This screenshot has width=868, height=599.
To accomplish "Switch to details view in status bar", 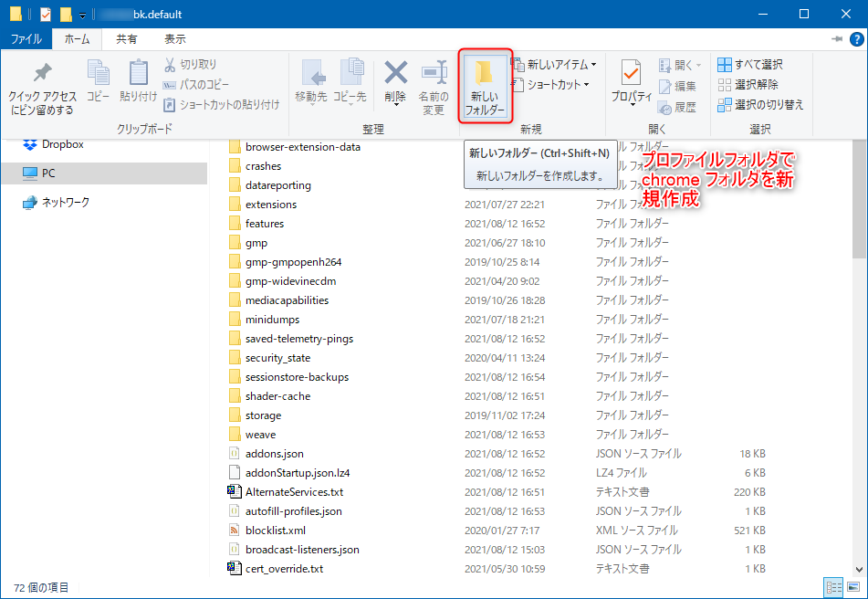I will click(833, 585).
